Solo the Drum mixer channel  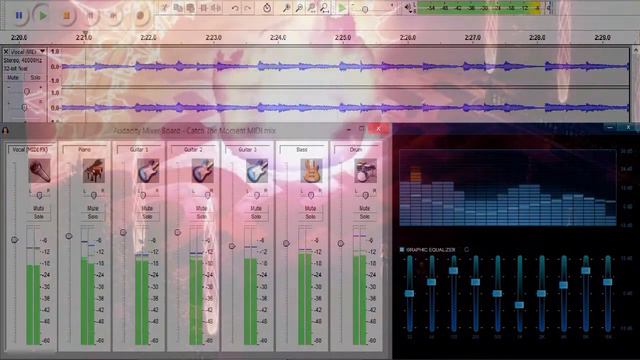[x=364, y=217]
